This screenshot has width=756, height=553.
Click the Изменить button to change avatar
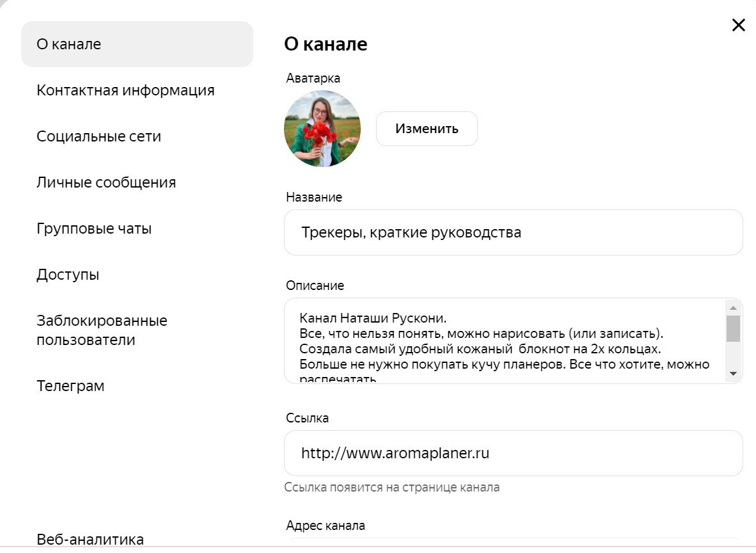(427, 128)
